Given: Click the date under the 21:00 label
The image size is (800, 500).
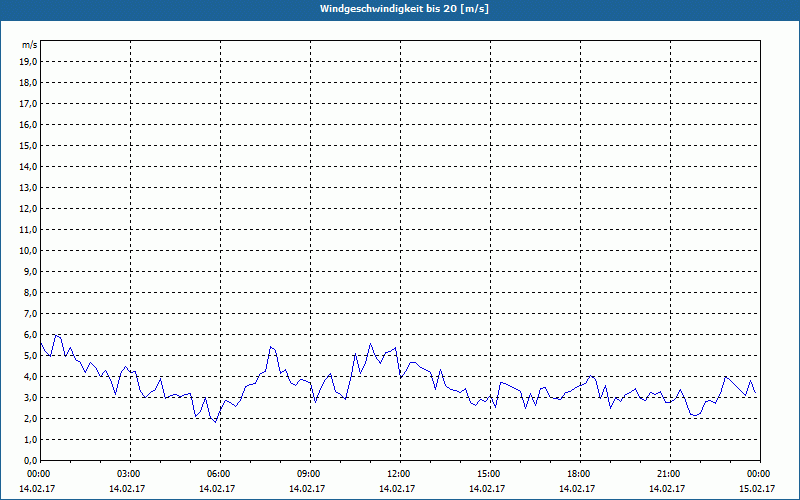Looking at the screenshot, I should coord(667,488).
